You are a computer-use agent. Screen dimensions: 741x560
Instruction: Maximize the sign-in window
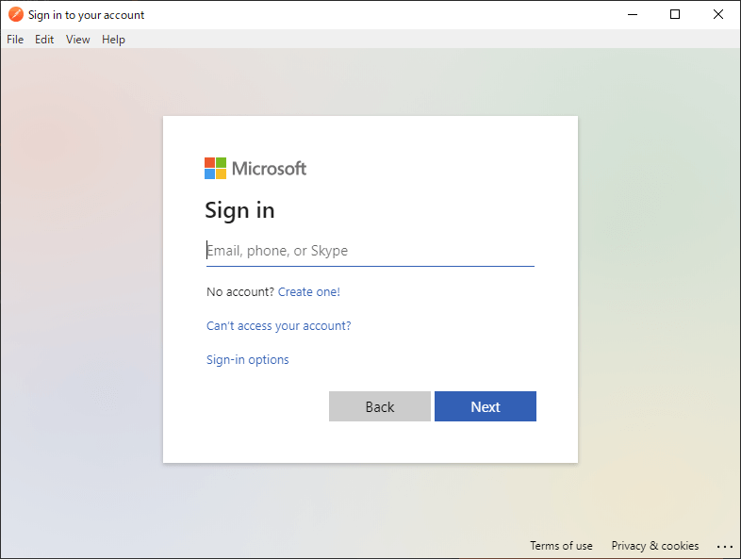point(675,15)
